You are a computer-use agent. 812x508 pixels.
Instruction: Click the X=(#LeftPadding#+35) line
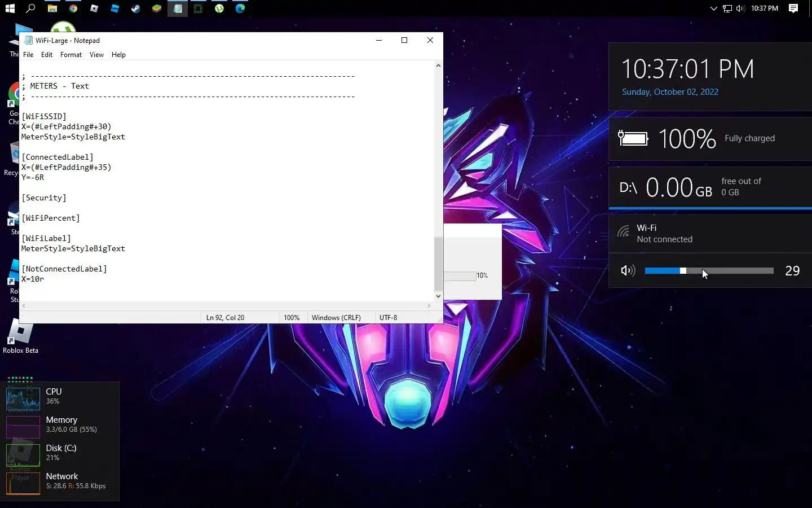[67, 167]
